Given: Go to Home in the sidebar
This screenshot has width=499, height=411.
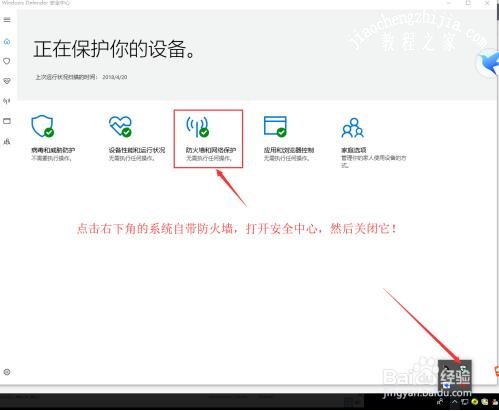Looking at the screenshot, I should pos(7,41).
